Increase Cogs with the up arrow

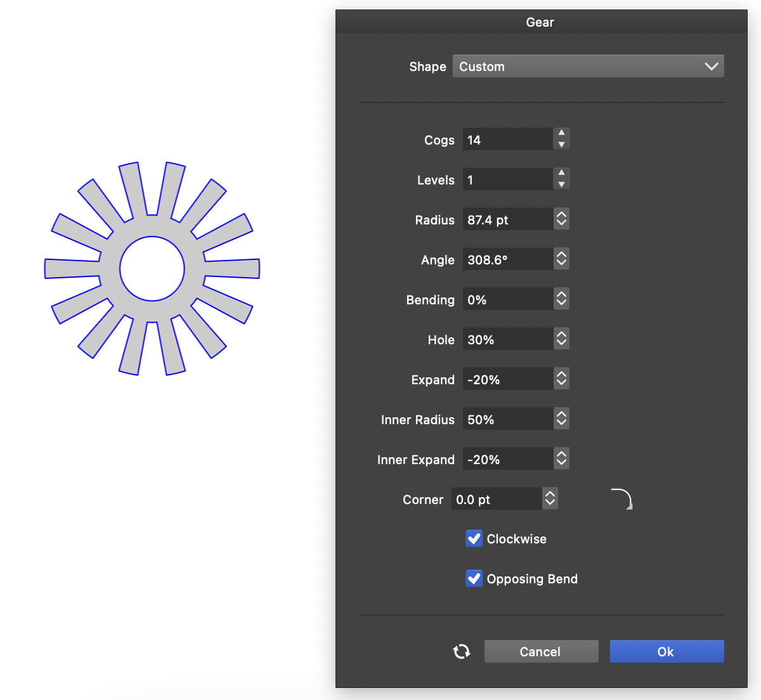561,133
